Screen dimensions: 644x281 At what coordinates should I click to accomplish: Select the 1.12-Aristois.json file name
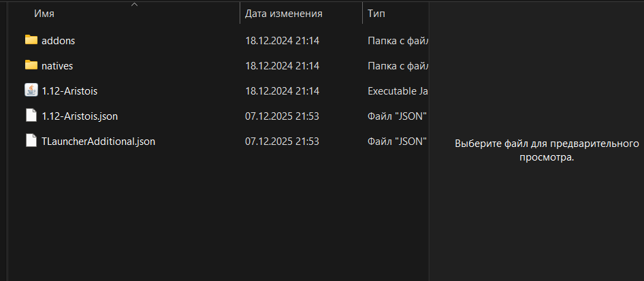tap(80, 116)
